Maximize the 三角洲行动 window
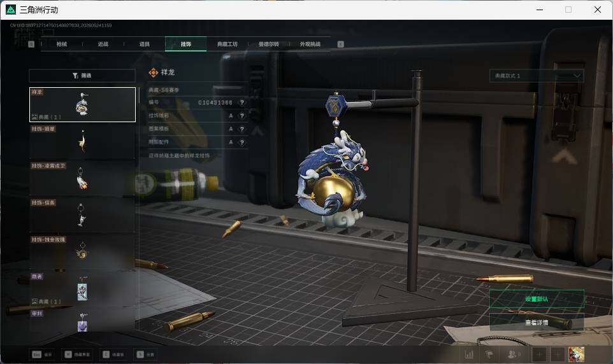613x364 pixels. (x=568, y=10)
